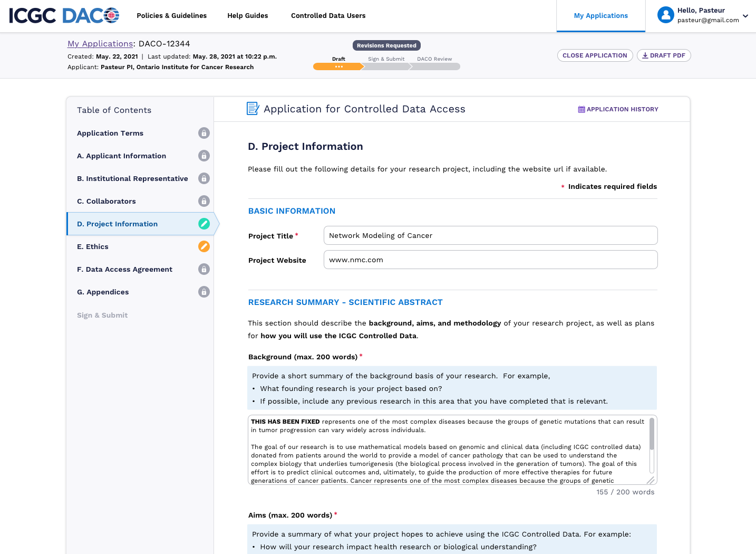Screen dimensions: 756x554
Task: Click the ICGC DACO logo
Action: [x=64, y=16]
